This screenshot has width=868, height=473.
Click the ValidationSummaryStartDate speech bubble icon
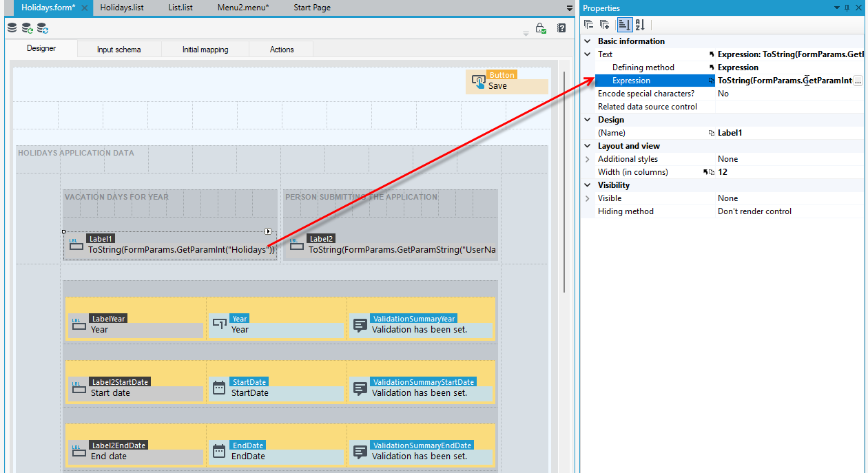[x=360, y=388]
